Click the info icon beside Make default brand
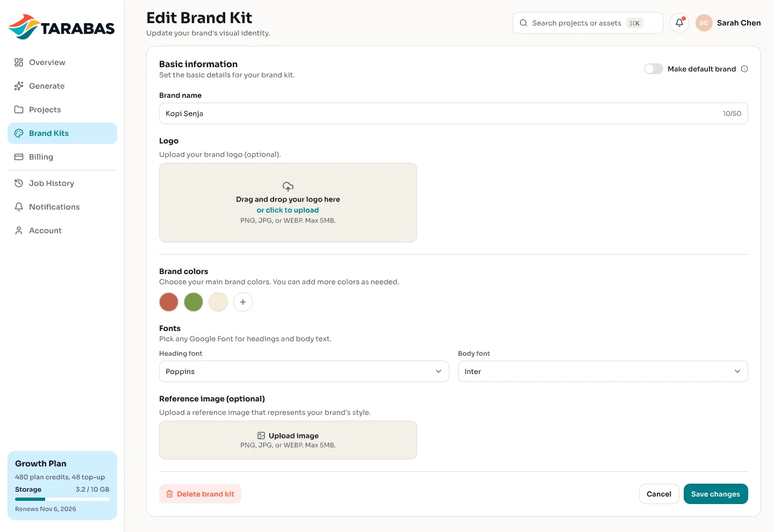This screenshot has width=774, height=532. (744, 69)
